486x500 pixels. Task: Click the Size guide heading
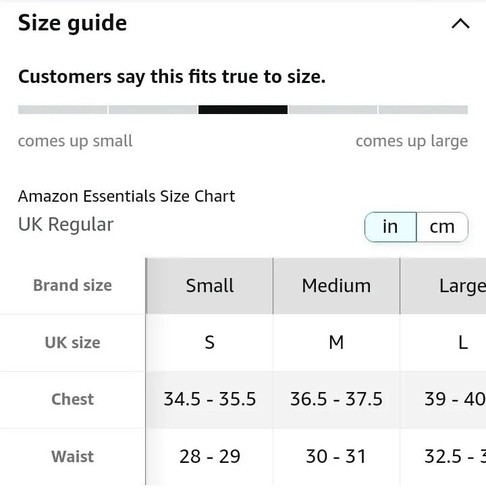click(x=72, y=23)
